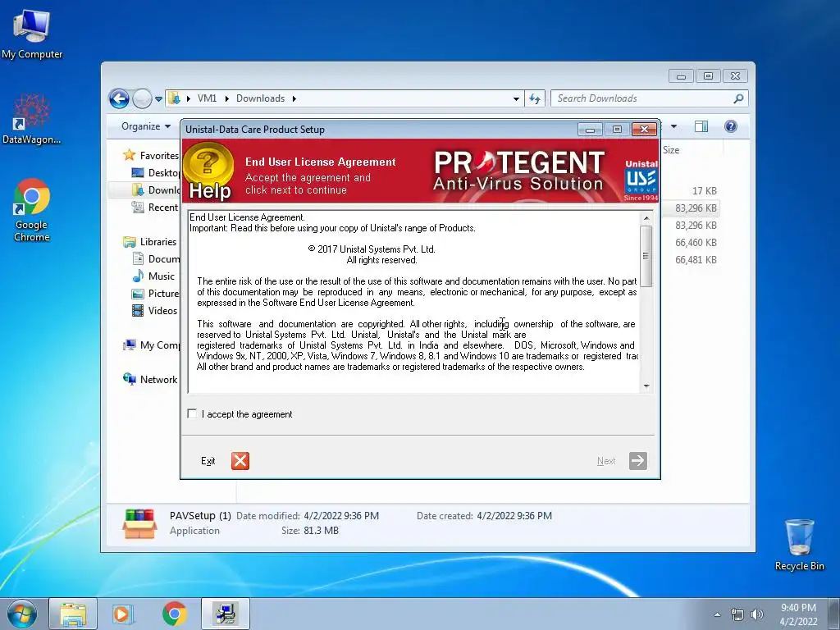The image size is (840, 630).
Task: Expand the arrow after Downloads breadcrumb
Action: (294, 98)
